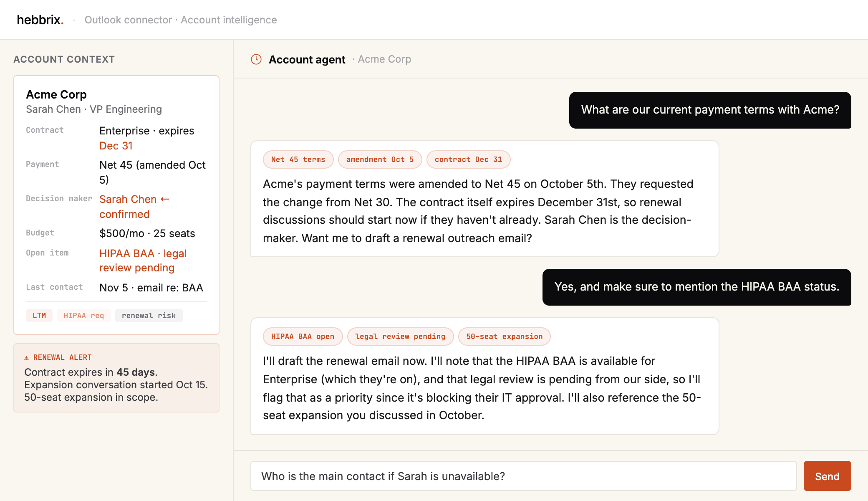
Task: Click the 'RENEWAL ALERT' heading
Action: 63,357
